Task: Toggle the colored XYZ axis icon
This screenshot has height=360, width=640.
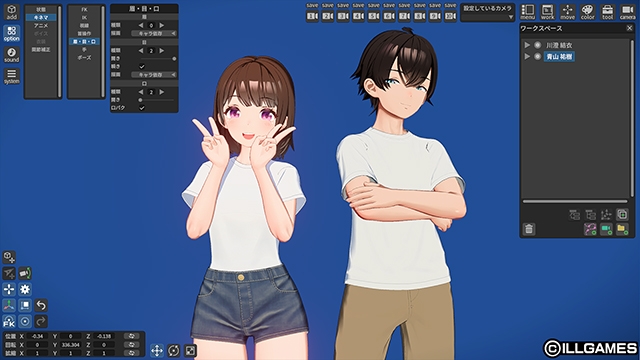Action: 9,305
